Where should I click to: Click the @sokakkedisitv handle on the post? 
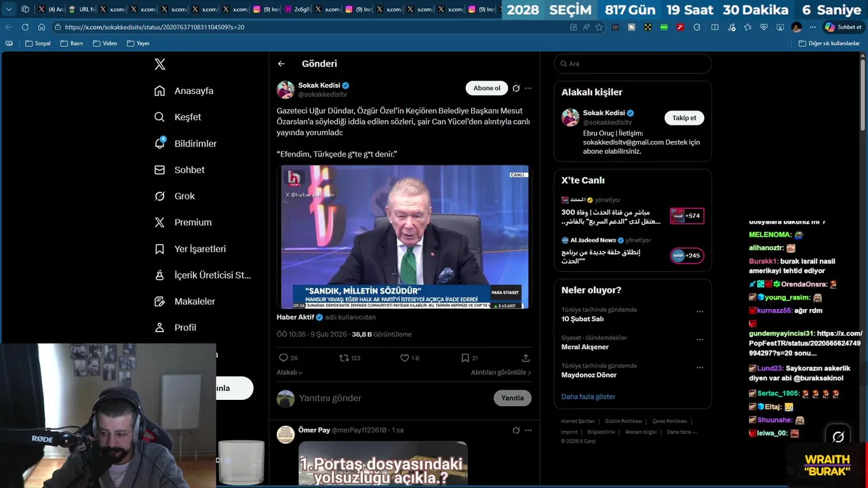tap(322, 95)
